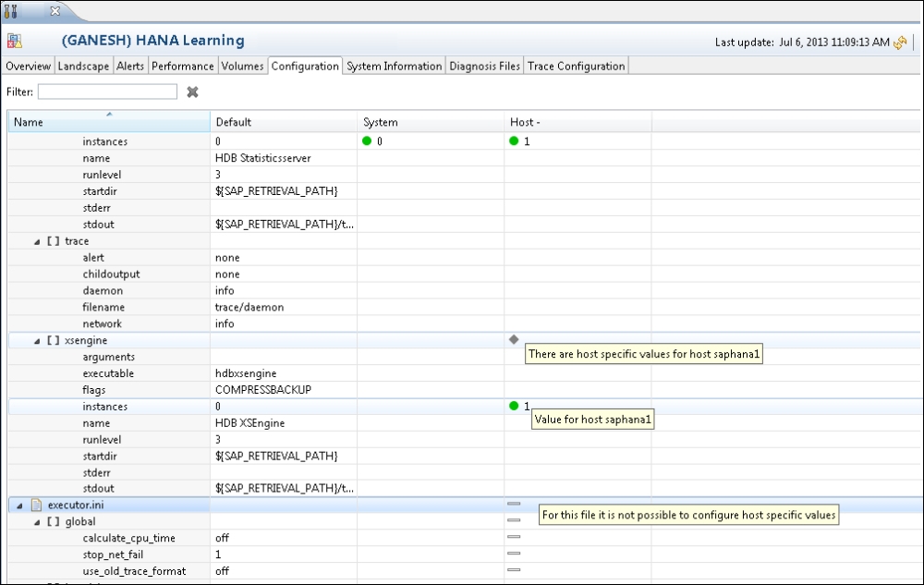This screenshot has height=585, width=924.
Task: Click the green dot in xsengine instances Host column
Action: pyautogui.click(x=514, y=406)
